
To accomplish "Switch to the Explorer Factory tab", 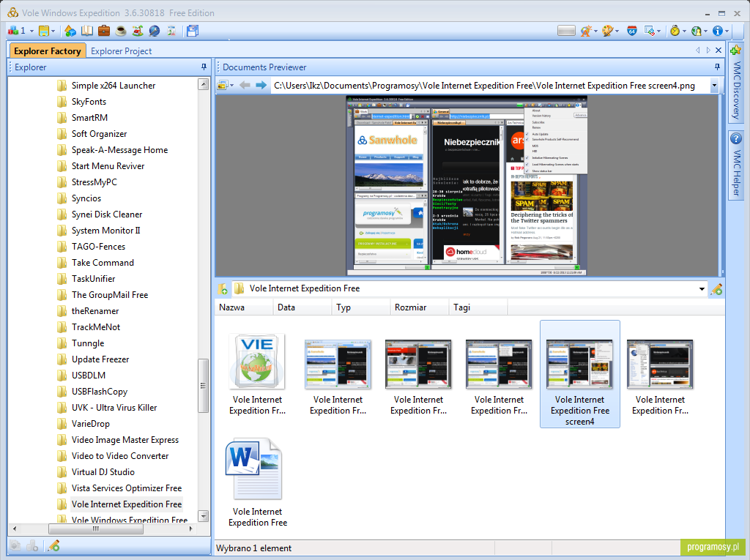I will point(48,51).
